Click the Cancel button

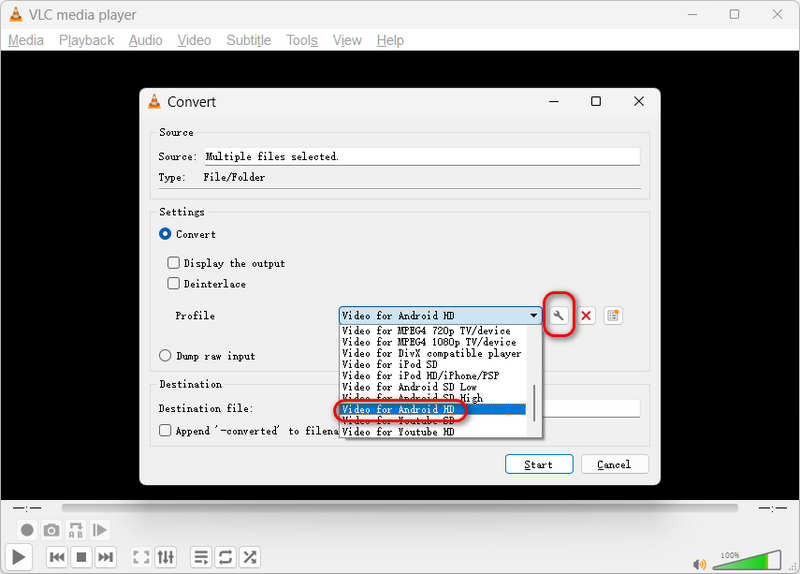(x=614, y=464)
